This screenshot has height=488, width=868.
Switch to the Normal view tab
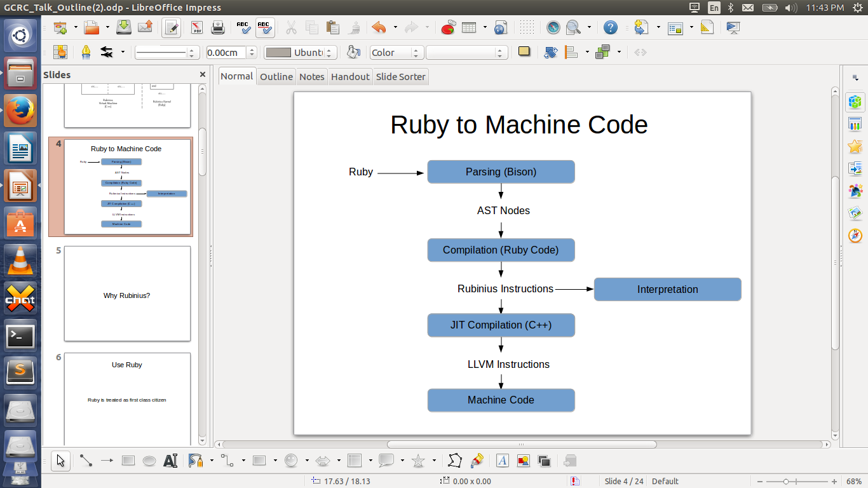click(x=237, y=76)
